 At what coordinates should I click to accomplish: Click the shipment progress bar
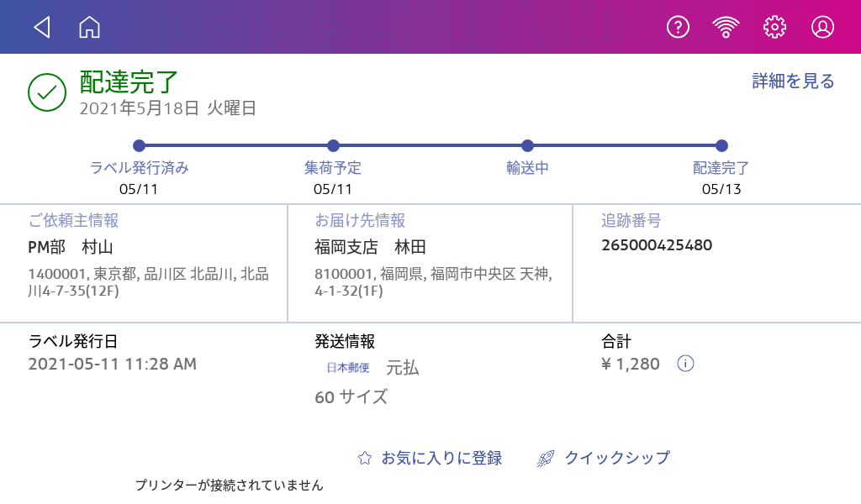(429, 144)
